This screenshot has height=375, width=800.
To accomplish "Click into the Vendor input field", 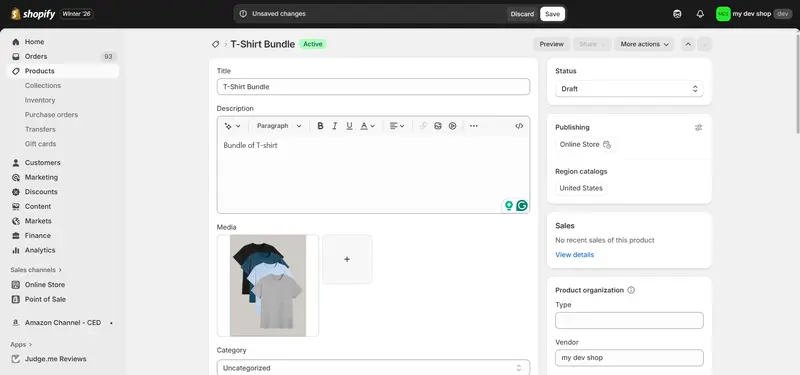I will 629,358.
